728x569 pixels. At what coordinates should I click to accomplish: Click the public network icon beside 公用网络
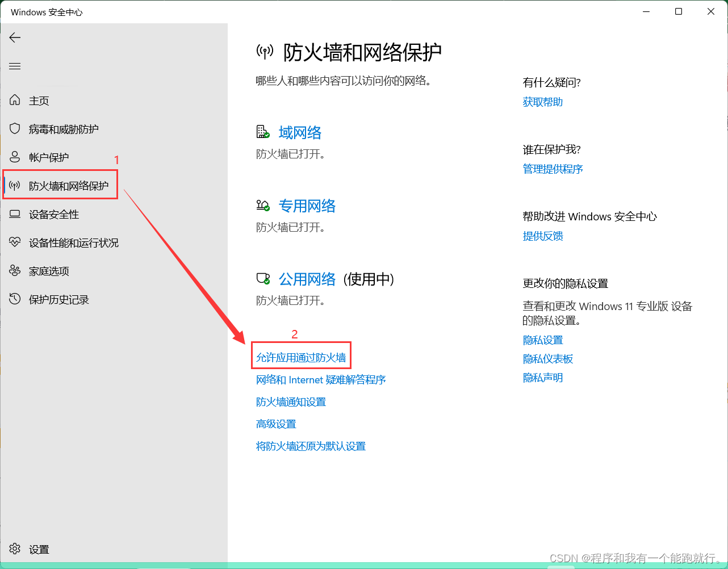[263, 278]
